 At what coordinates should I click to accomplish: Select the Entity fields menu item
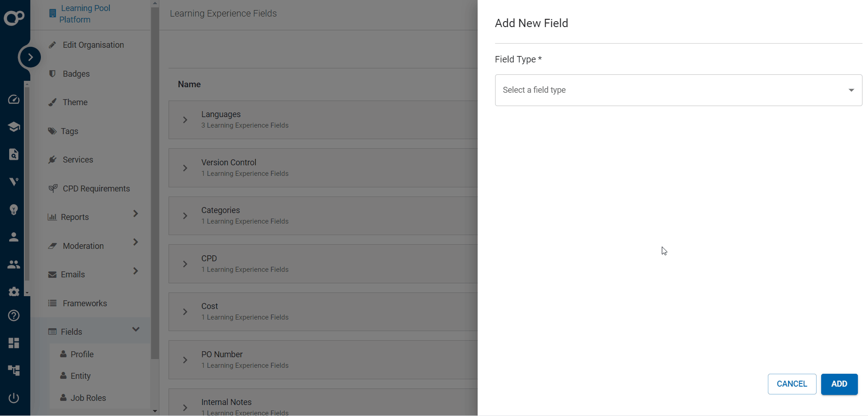tap(81, 376)
